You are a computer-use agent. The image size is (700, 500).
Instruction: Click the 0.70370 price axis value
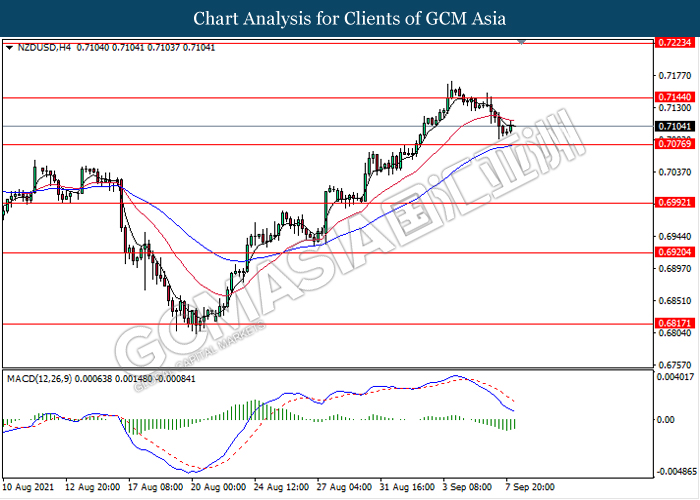click(675, 172)
